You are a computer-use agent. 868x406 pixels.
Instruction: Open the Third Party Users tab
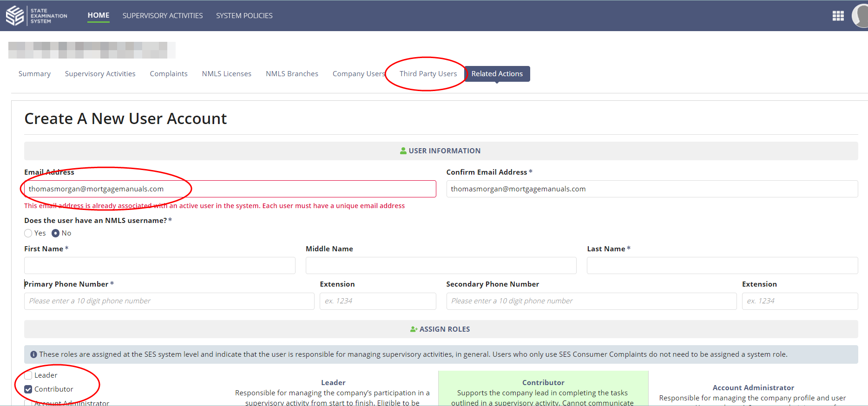pyautogui.click(x=428, y=74)
